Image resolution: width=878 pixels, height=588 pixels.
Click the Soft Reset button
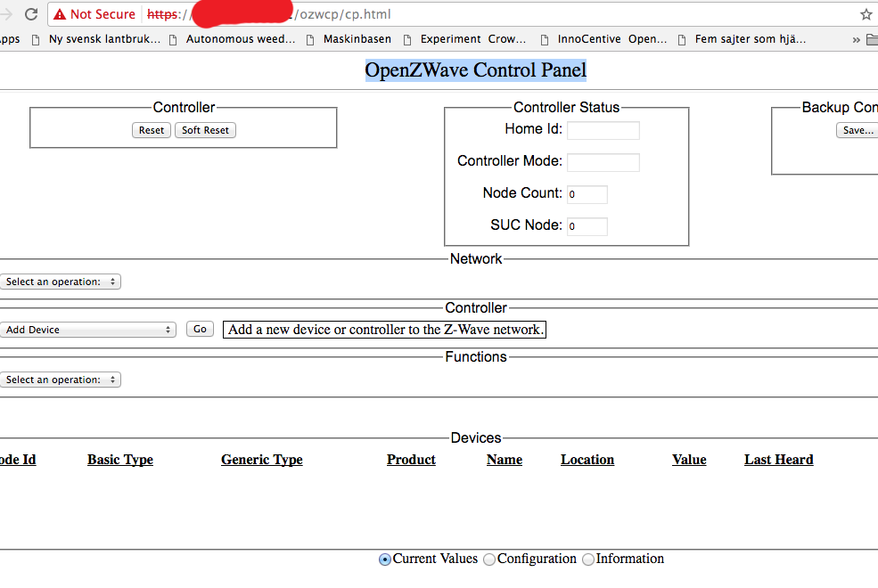(206, 130)
